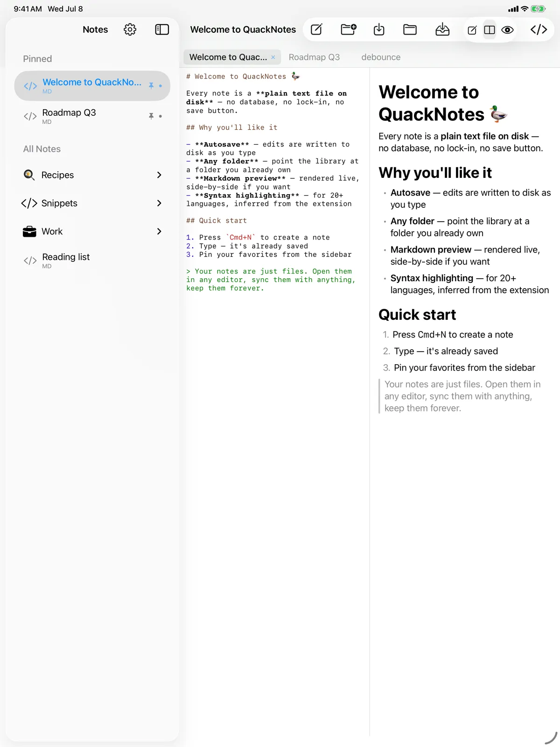Expand the Snippets folder chevron
The image size is (560, 747).
159,203
